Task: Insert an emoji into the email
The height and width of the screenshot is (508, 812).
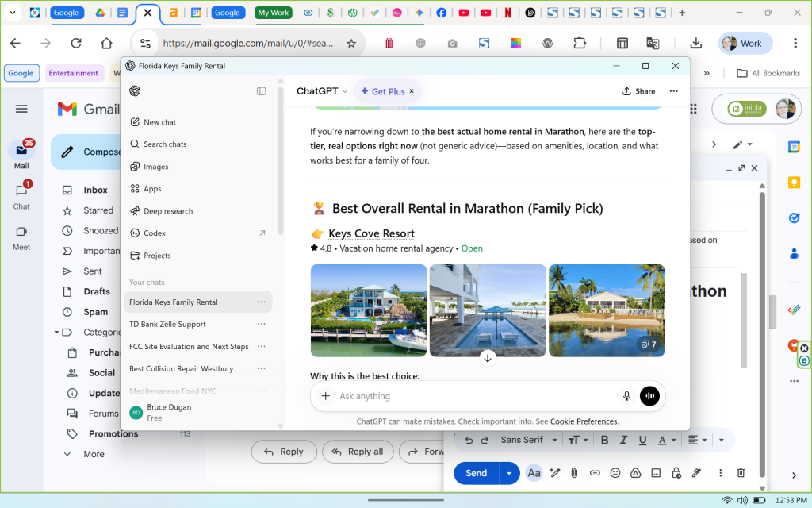Action: tap(615, 472)
